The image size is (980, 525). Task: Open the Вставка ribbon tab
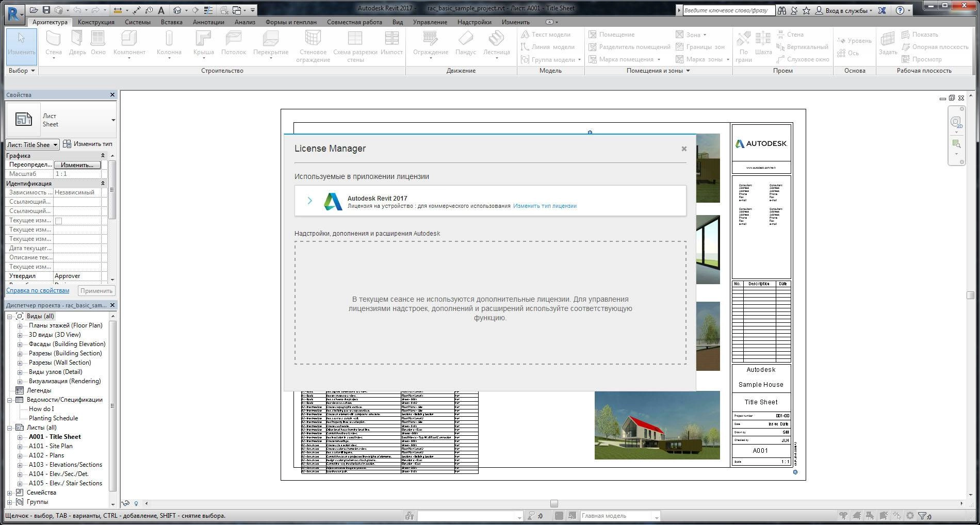click(171, 22)
